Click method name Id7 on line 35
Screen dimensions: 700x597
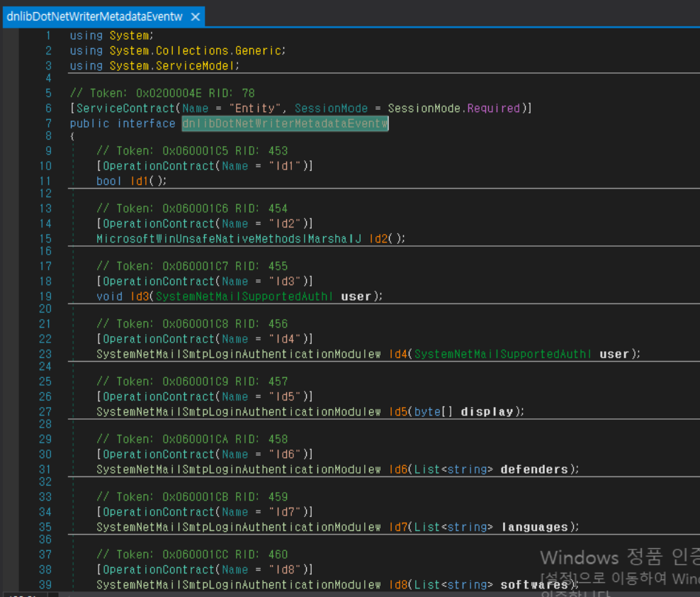point(398,527)
